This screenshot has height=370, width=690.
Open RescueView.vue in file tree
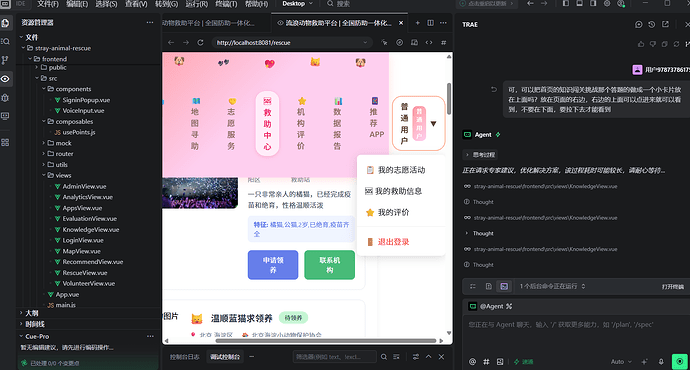click(84, 273)
